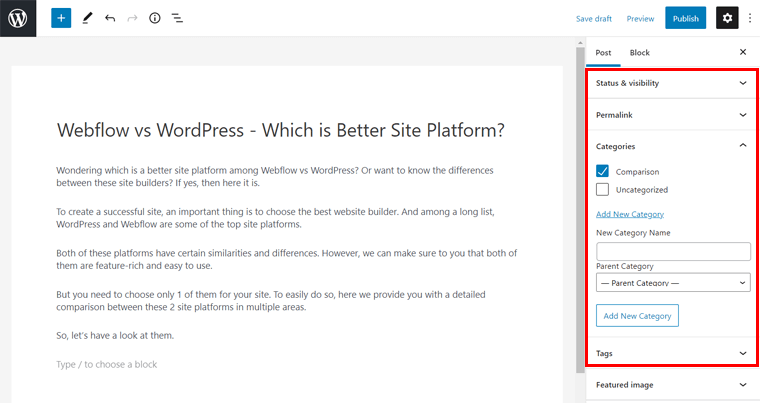Open the Parent Category dropdown
The width and height of the screenshot is (760, 403).
673,283
